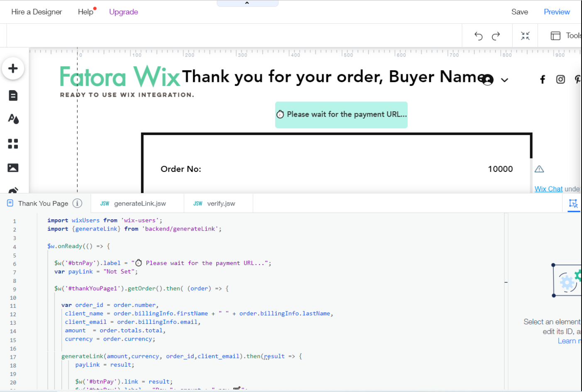Viewport: 582px width, 392px height.
Task: Click the import wixUsers code line
Action: [105, 220]
